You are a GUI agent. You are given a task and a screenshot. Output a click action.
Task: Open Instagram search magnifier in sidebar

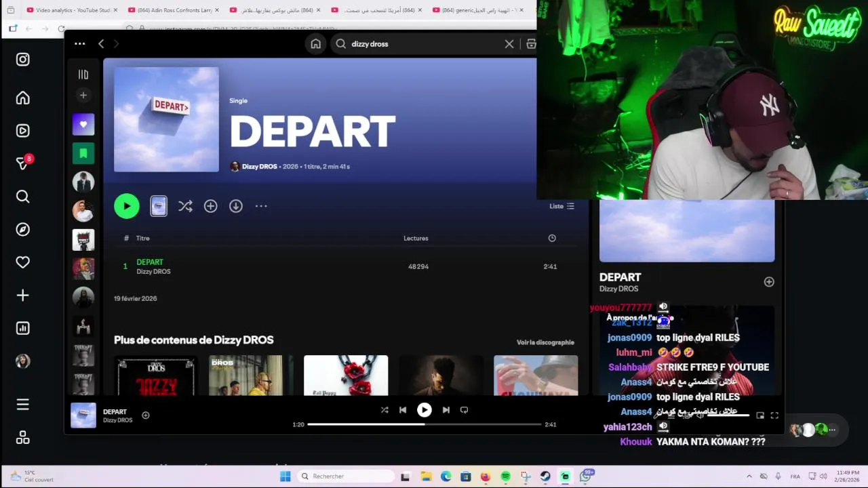click(22, 197)
